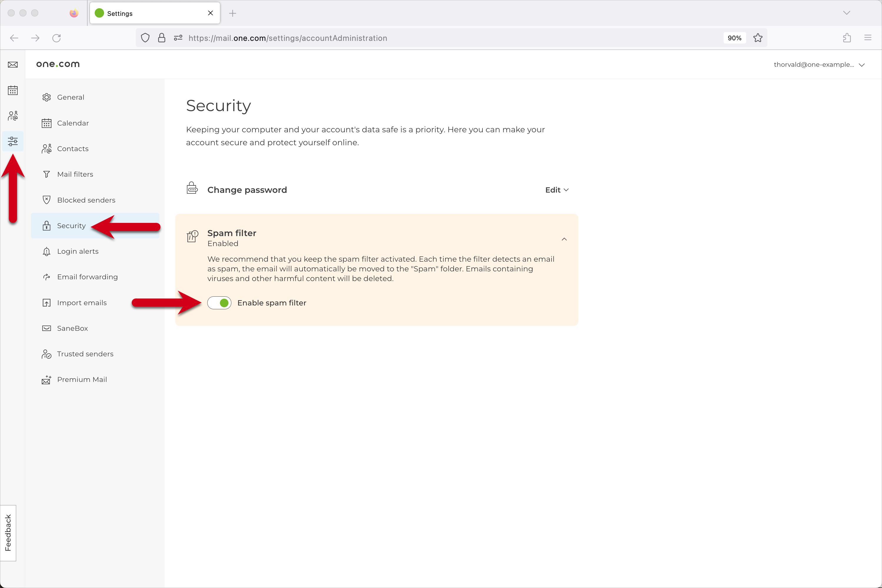Open the Mail envelope icon in left rail

[13, 65]
